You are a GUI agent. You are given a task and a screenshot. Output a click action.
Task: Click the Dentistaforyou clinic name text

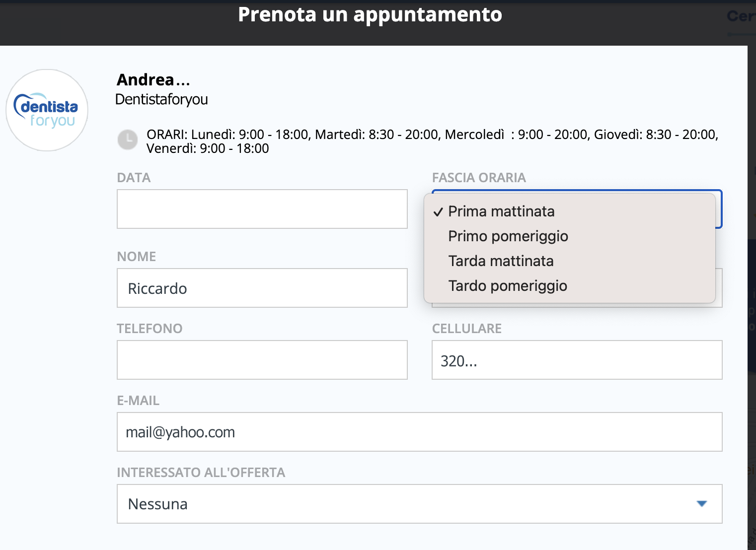click(161, 99)
